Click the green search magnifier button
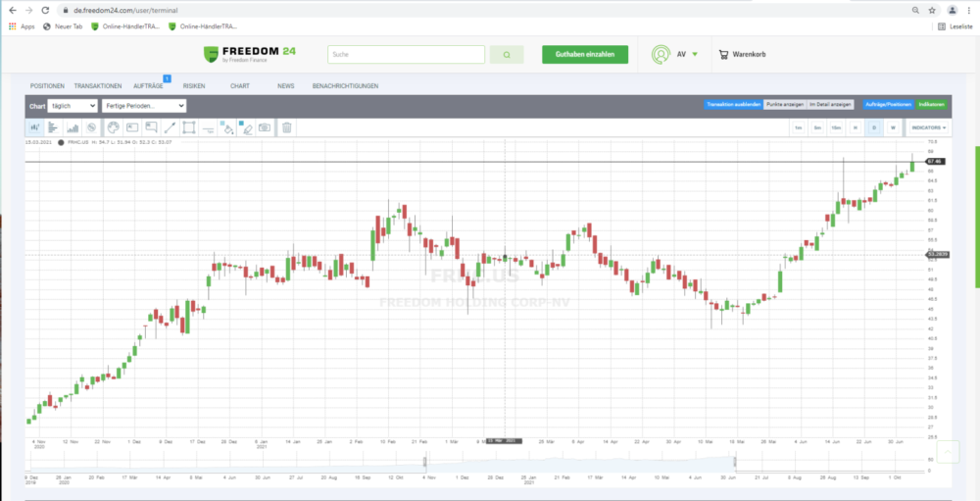This screenshot has height=501, width=980. click(507, 55)
